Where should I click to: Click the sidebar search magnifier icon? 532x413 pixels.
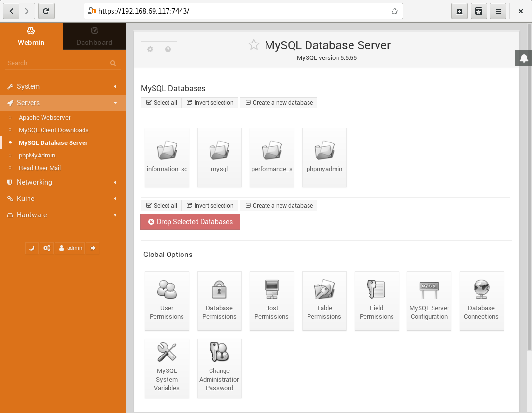click(113, 63)
